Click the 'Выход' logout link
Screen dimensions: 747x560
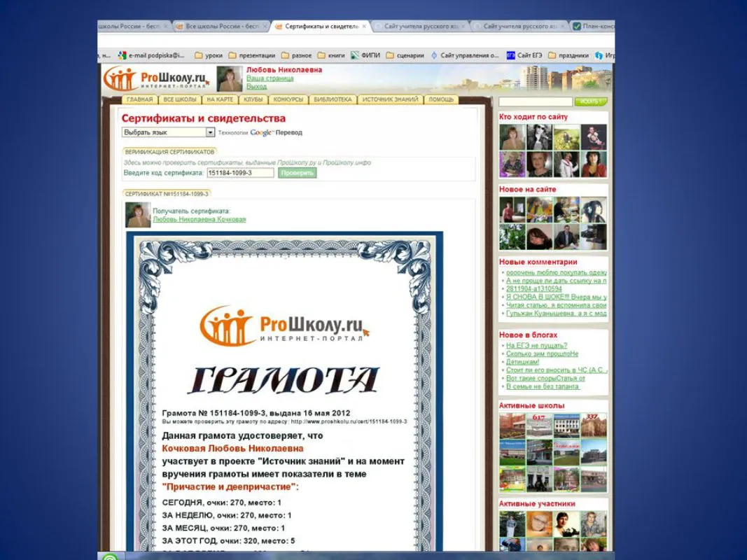(256, 87)
